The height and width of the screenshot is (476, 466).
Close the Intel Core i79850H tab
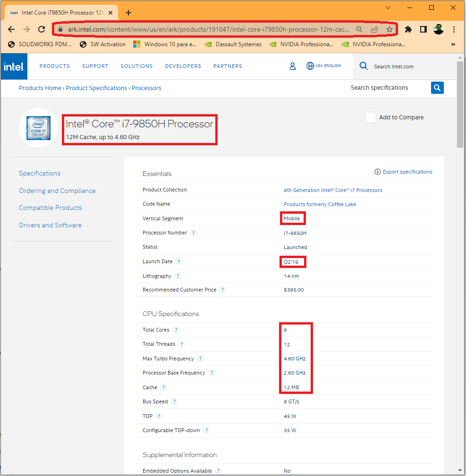point(110,13)
